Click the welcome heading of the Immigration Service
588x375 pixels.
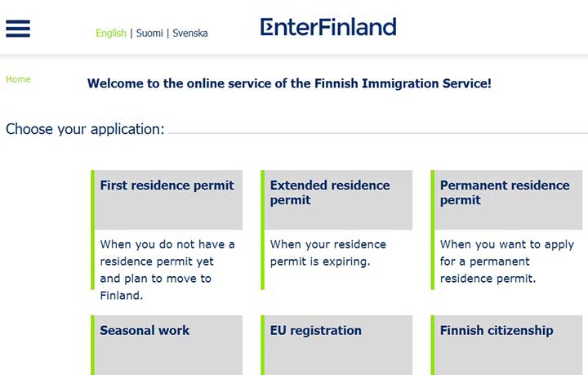click(x=289, y=83)
